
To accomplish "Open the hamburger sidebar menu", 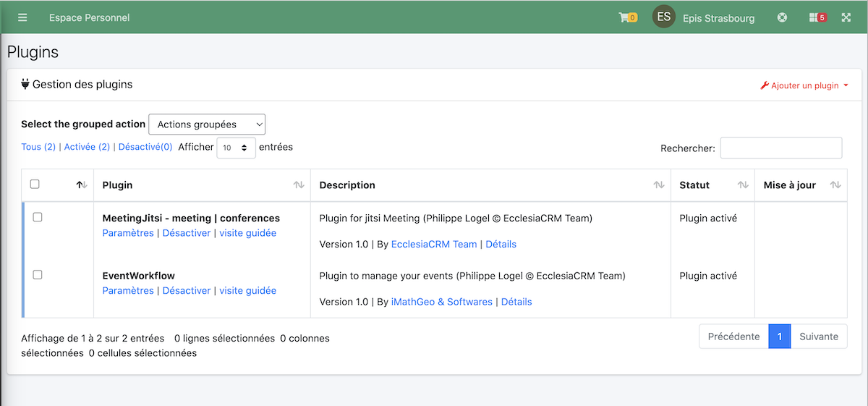I will [22, 17].
